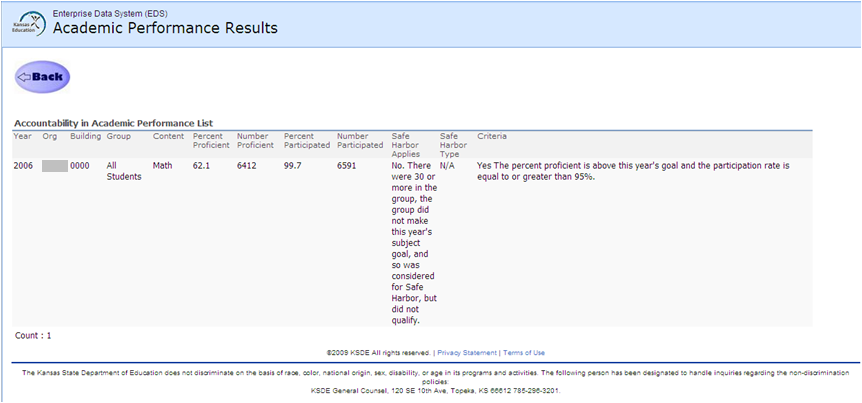Select the 2006 year cell

point(23,165)
